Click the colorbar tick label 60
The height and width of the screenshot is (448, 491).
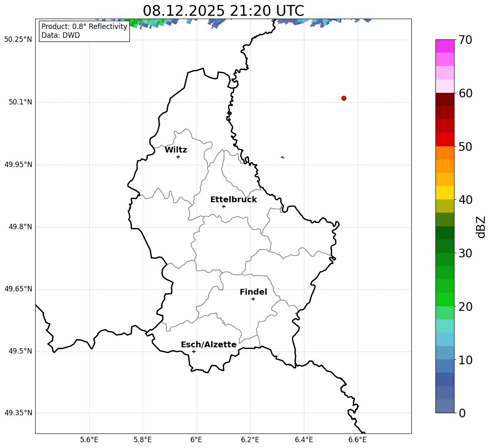(465, 93)
